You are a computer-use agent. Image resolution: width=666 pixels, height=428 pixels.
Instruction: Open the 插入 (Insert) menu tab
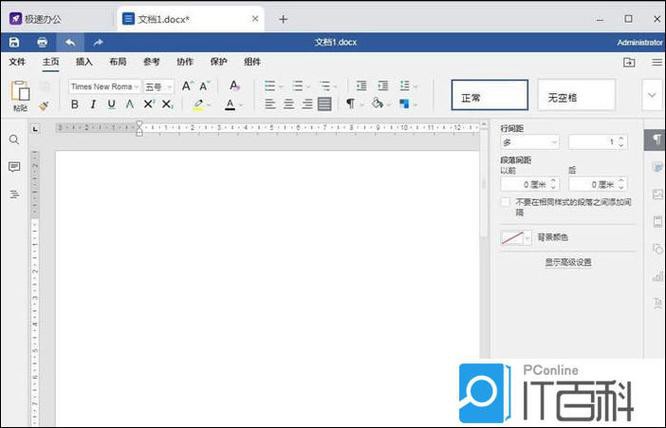(84, 62)
